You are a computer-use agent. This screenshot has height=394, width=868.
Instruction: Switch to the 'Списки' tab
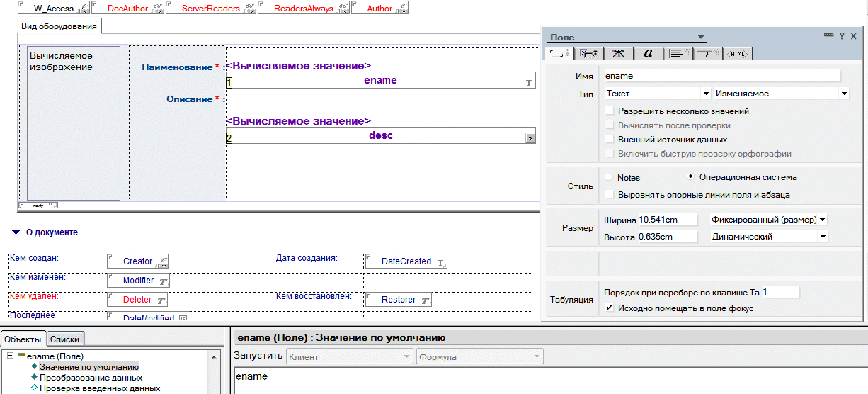pos(66,339)
